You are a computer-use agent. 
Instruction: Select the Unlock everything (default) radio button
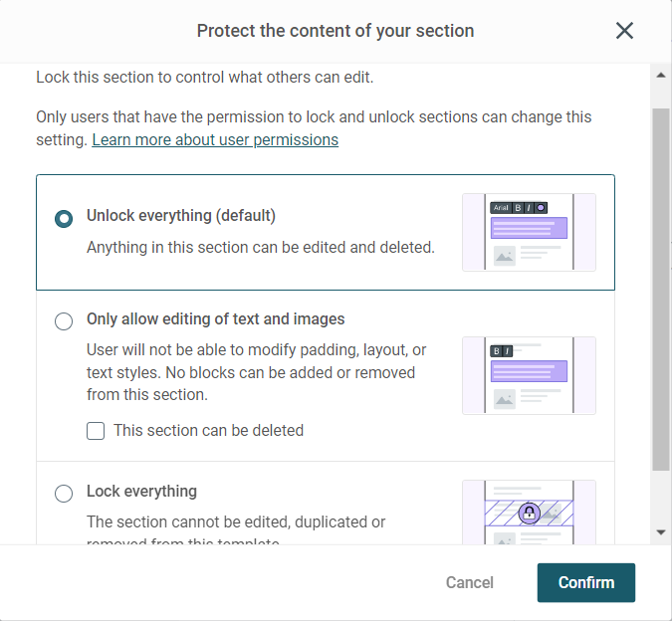64,219
